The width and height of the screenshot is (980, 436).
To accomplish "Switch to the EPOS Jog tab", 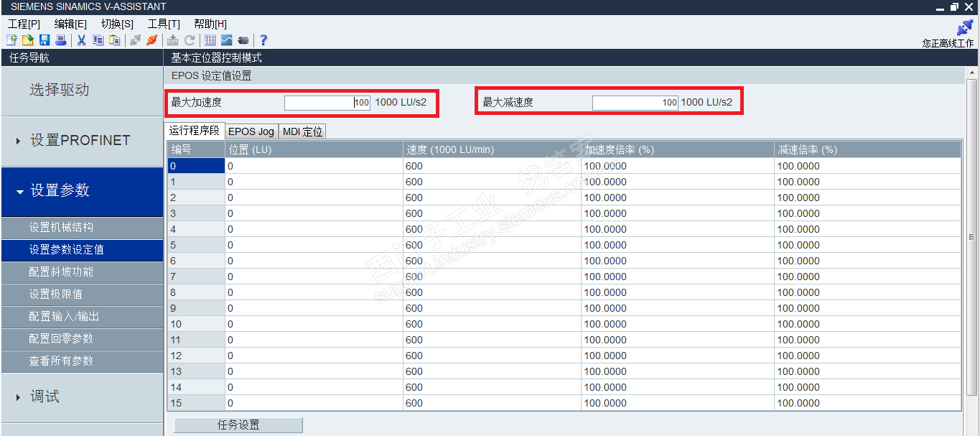I will coord(251,131).
